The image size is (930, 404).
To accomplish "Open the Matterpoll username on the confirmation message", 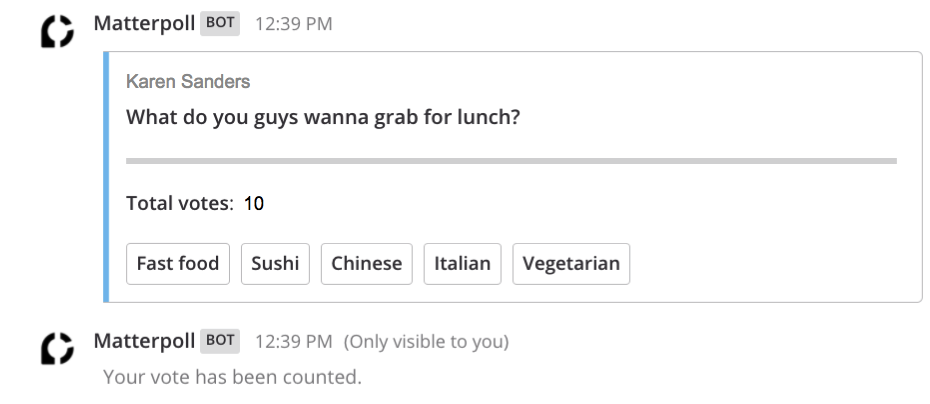I will point(144,341).
